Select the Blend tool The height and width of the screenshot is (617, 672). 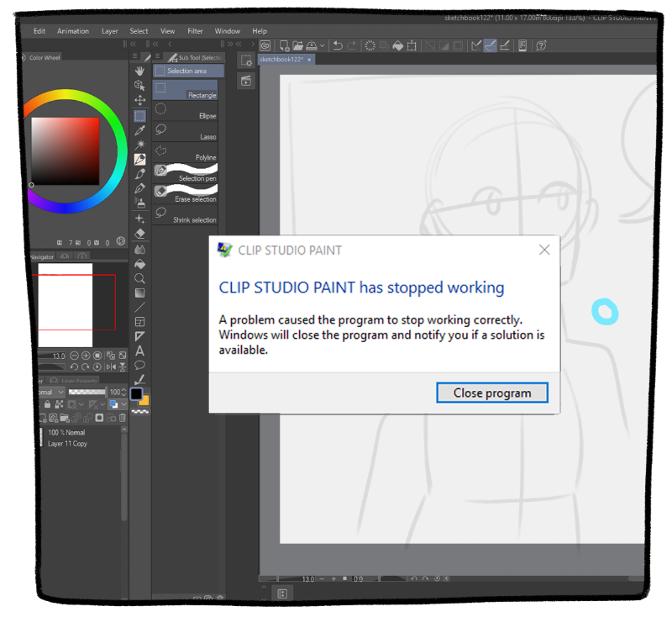point(139,249)
